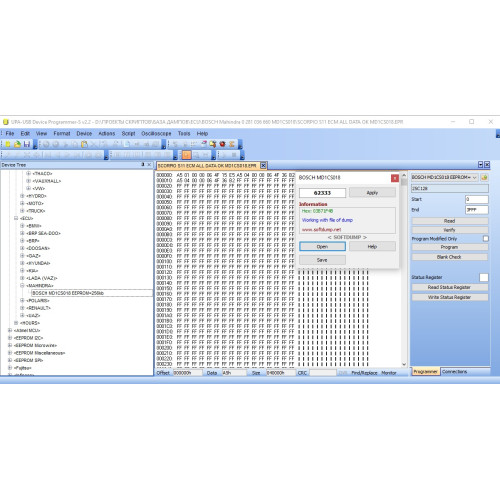The height and width of the screenshot is (500, 500).
Task: Click the New file toolbar icon
Action: [x=8, y=144]
